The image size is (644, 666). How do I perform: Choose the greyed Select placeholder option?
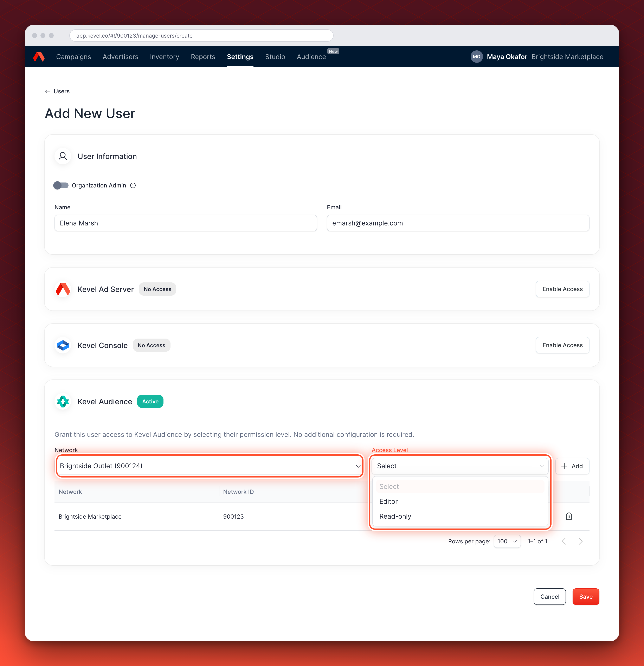460,487
